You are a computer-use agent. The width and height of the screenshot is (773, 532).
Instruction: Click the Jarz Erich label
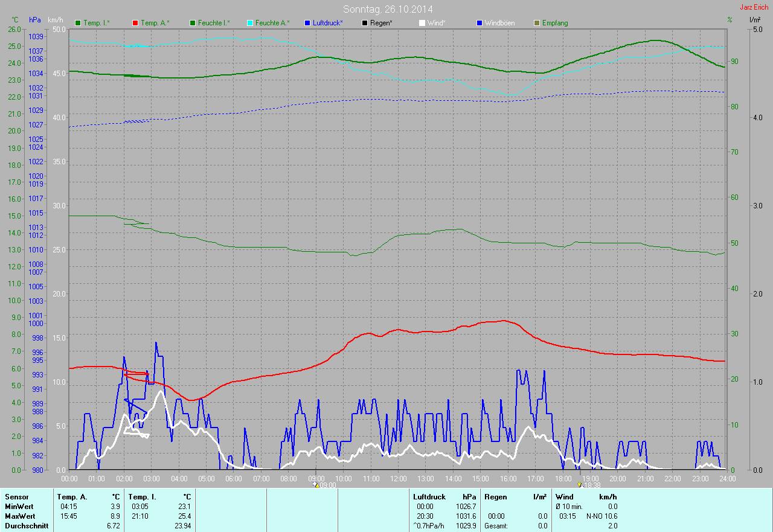coord(754,7)
